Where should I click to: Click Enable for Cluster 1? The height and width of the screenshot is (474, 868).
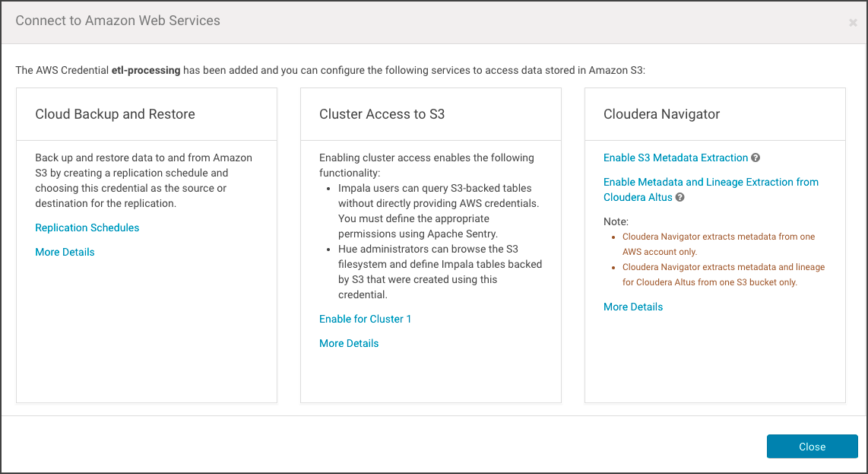coord(365,319)
